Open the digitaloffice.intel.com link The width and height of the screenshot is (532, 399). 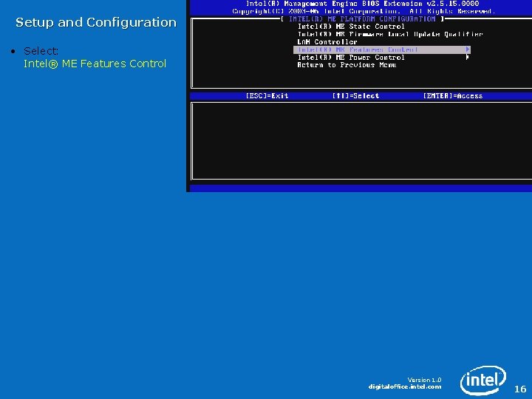tap(405, 386)
